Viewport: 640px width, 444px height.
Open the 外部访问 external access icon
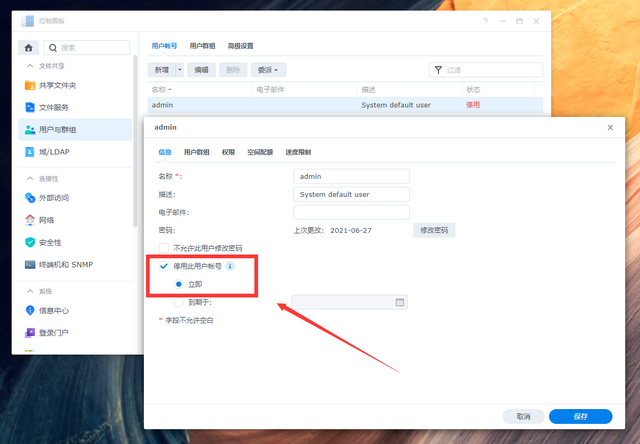tap(30, 198)
